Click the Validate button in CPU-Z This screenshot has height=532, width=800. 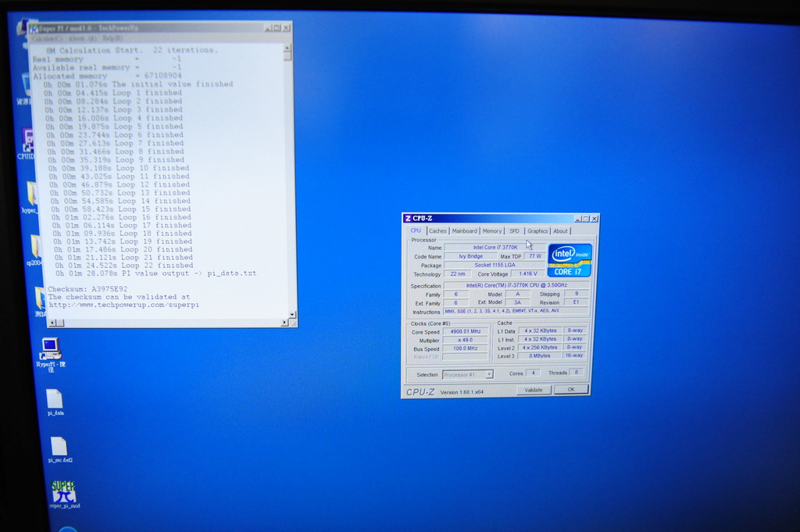(534, 390)
